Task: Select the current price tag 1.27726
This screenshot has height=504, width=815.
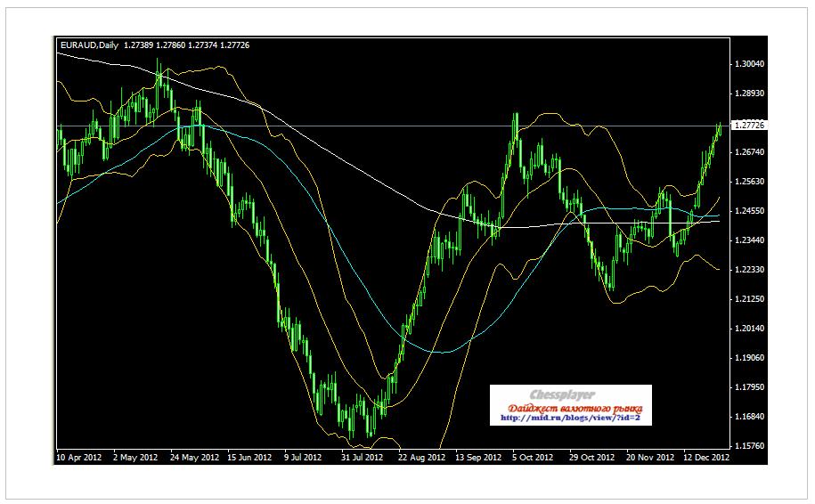Action: (x=749, y=126)
